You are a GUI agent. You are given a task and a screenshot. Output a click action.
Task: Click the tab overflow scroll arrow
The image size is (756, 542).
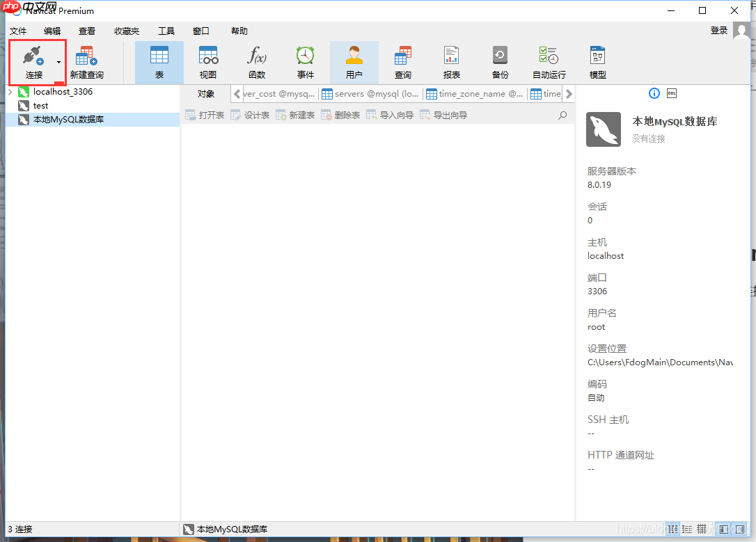570,93
